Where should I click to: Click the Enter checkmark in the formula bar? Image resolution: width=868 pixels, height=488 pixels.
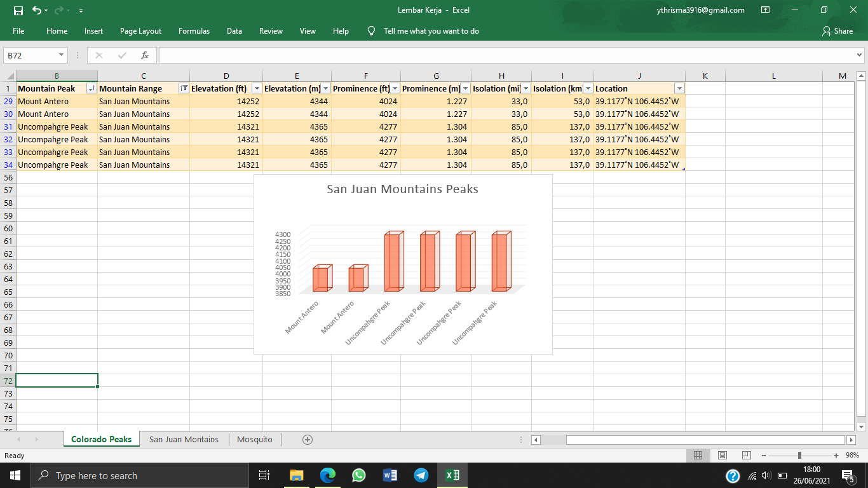(122, 55)
